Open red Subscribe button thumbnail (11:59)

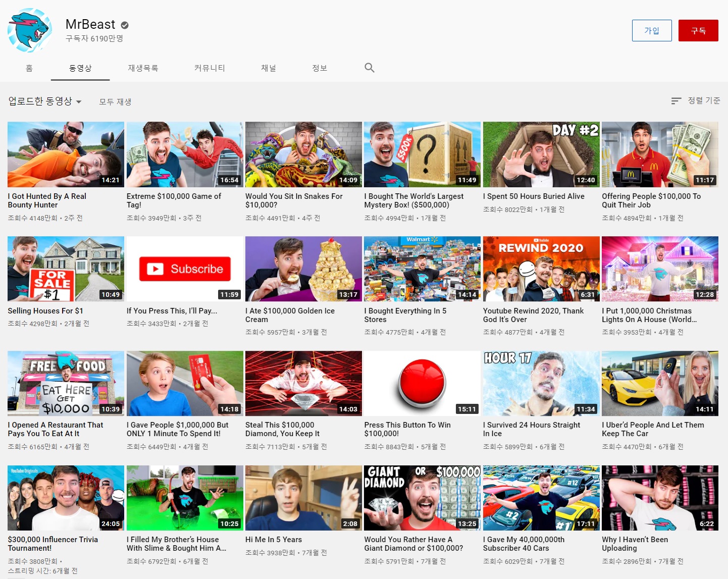(x=185, y=269)
